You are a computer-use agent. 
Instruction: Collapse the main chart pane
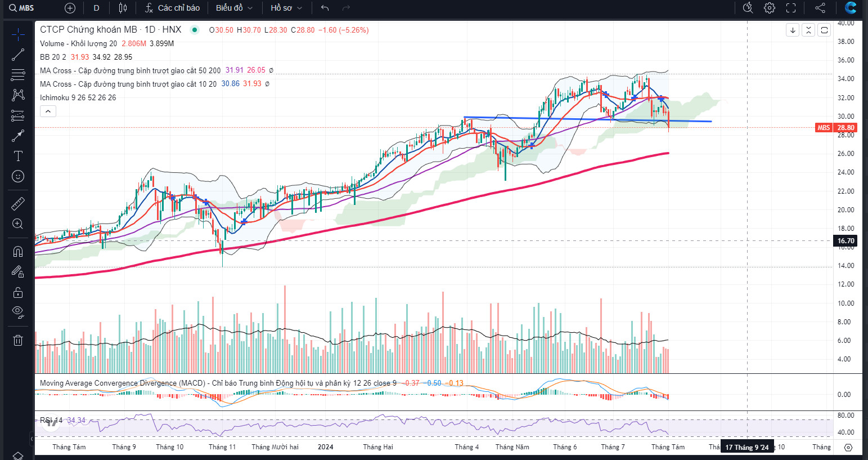point(808,30)
